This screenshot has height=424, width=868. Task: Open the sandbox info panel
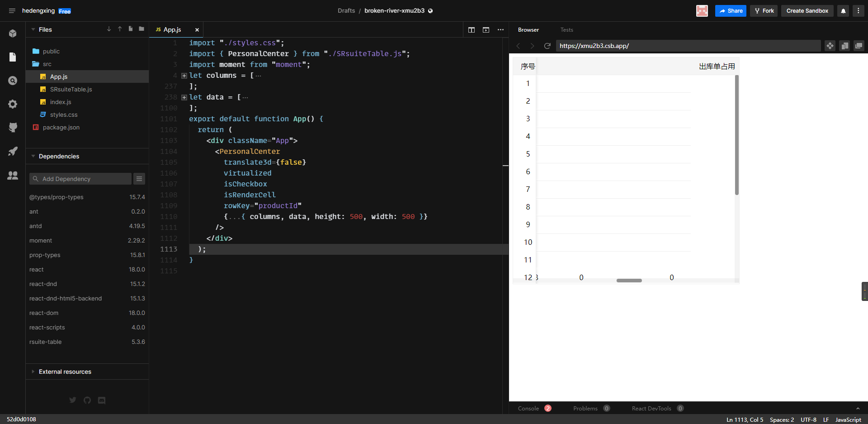[13, 33]
